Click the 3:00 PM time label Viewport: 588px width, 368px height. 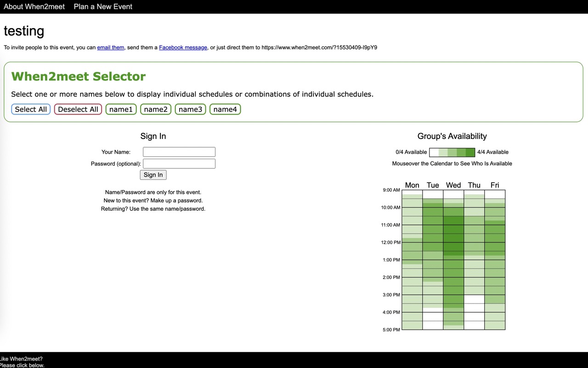pos(391,295)
